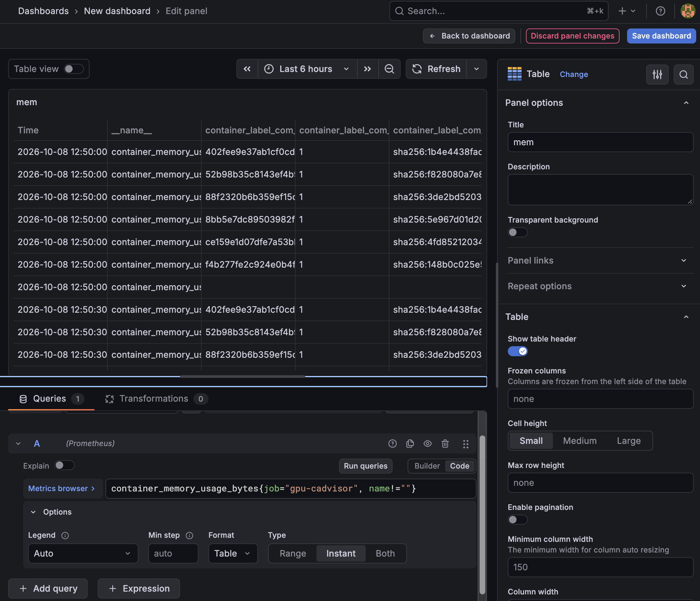The image size is (700, 601).
Task: Delete query A with trash icon
Action: tap(445, 444)
